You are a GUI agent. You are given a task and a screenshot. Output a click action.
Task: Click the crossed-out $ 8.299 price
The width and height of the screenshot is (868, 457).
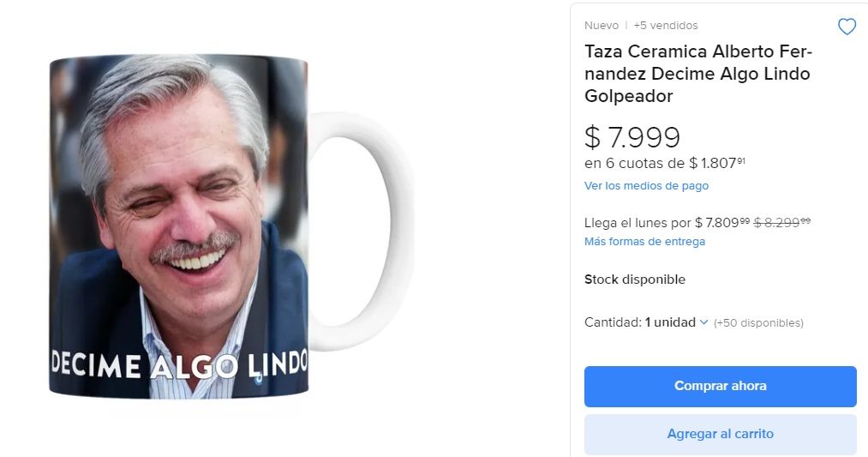click(783, 223)
